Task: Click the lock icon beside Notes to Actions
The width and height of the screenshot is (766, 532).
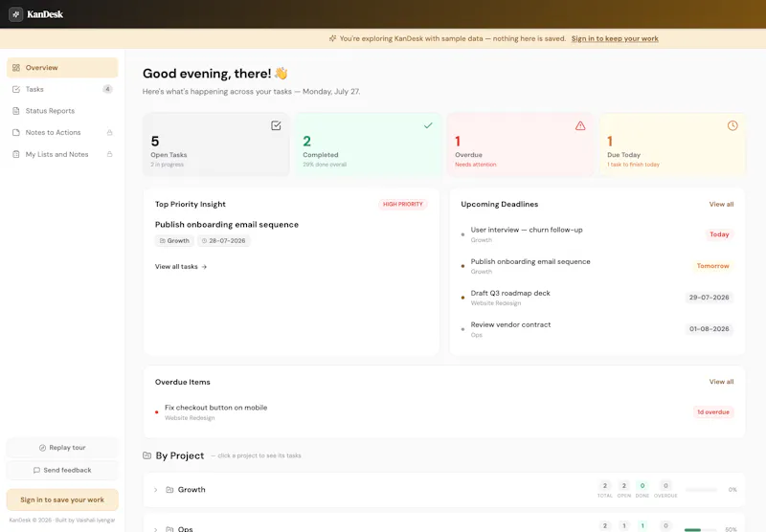Action: tap(109, 132)
